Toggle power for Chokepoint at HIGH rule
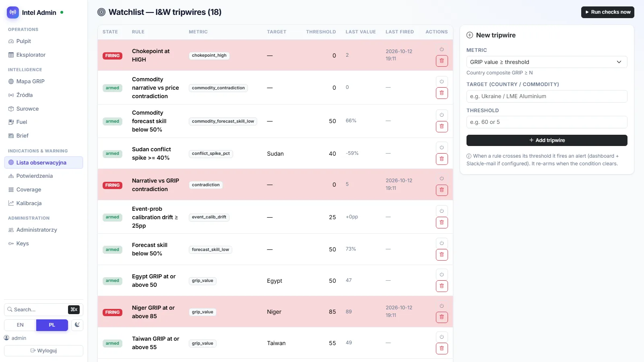Image resolution: width=644 pixels, height=362 pixels. click(x=442, y=49)
